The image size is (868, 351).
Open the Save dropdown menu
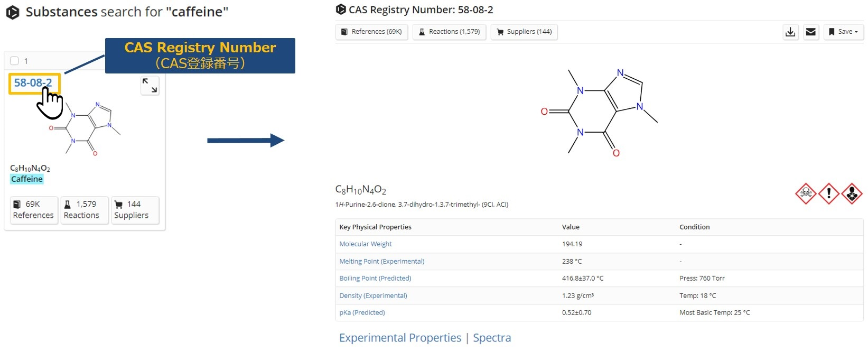point(844,32)
